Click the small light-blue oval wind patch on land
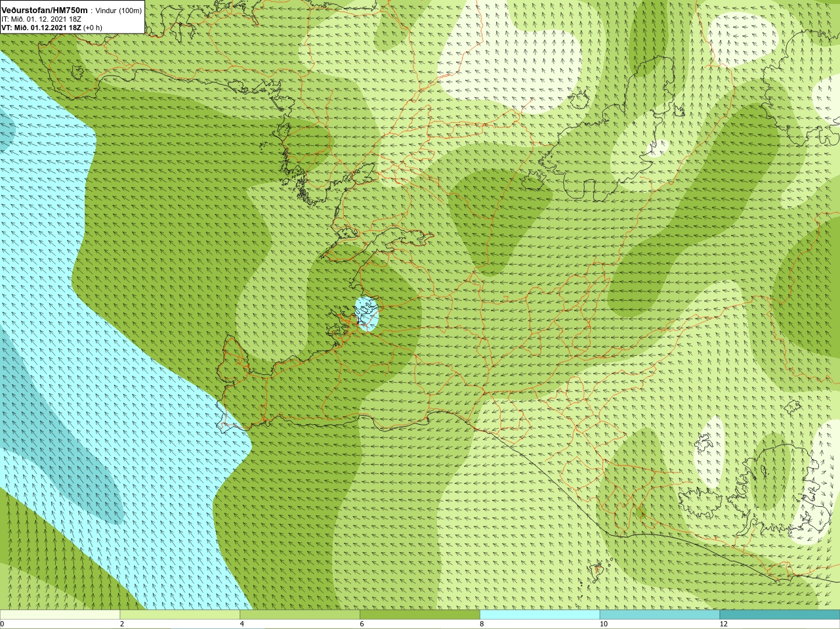The image size is (840, 629). [367, 314]
